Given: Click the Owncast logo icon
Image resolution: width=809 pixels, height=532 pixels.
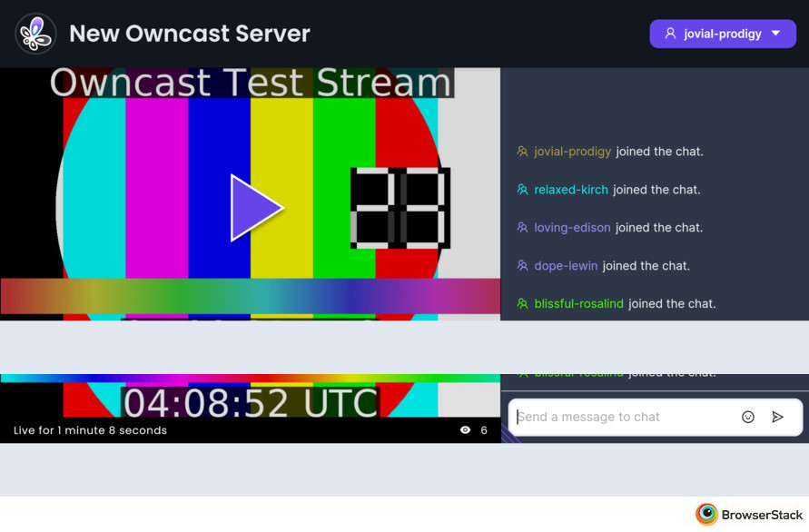Looking at the screenshot, I should [x=35, y=34].
